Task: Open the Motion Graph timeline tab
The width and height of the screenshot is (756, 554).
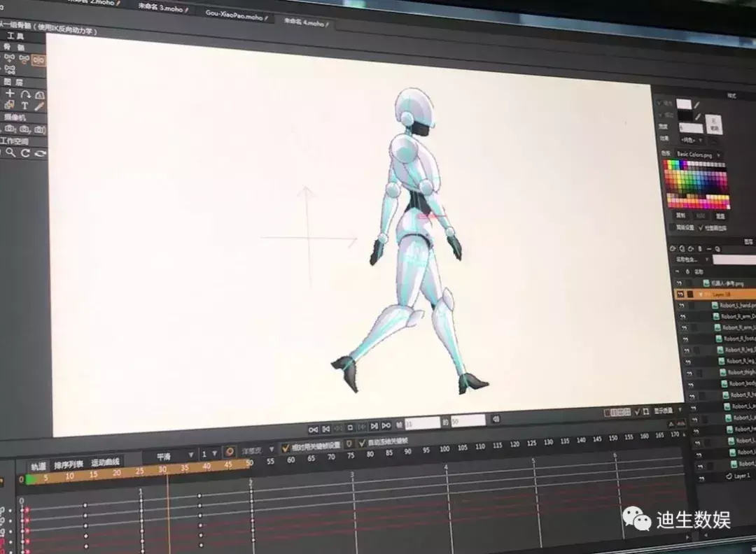Action: [x=106, y=462]
